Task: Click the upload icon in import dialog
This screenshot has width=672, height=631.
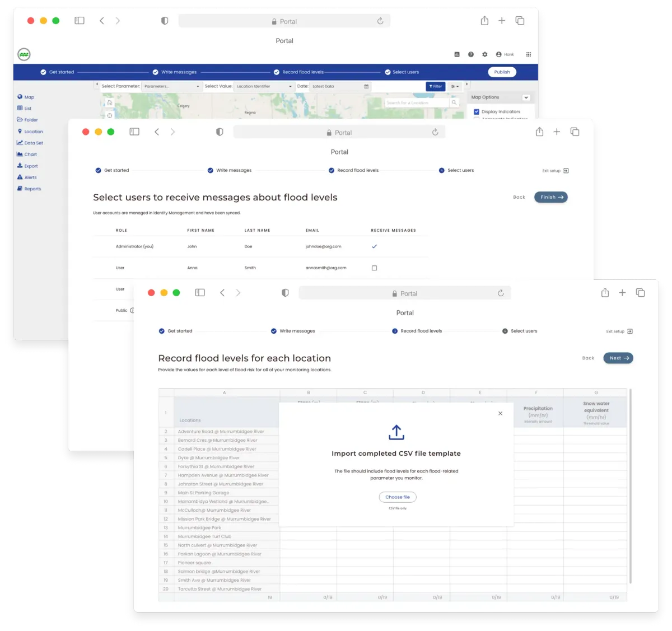Action: pos(396,432)
